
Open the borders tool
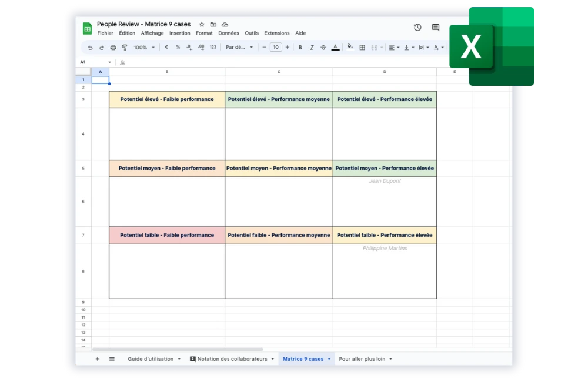click(x=362, y=48)
